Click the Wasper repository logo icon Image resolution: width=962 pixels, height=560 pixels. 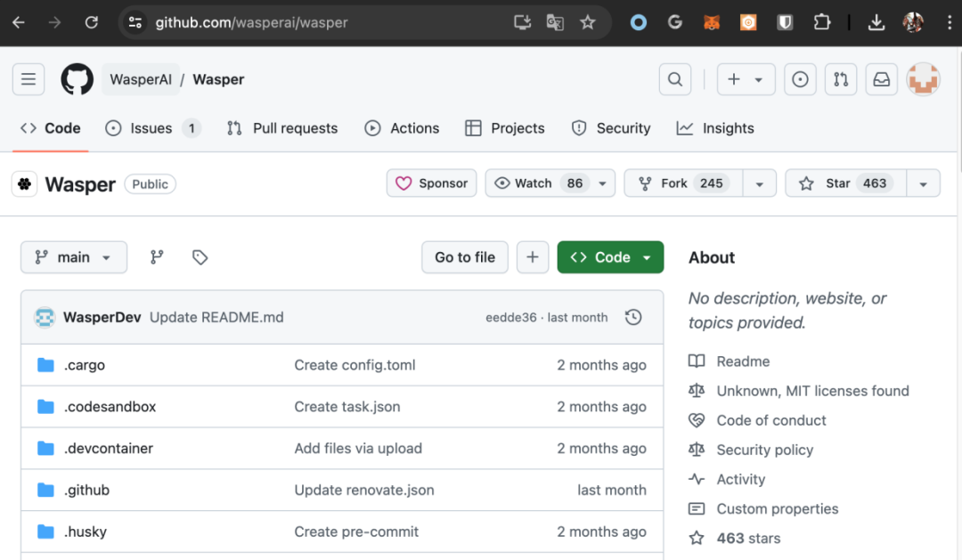click(25, 184)
